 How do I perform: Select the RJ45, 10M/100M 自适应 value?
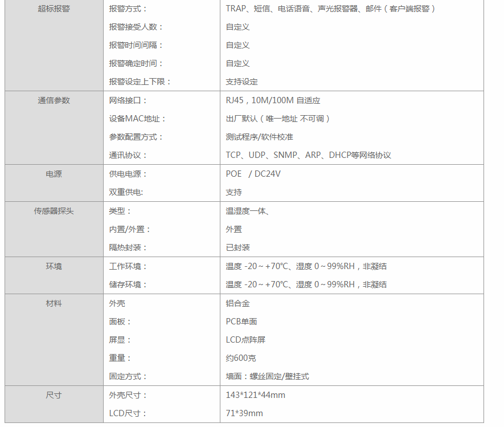[273, 101]
